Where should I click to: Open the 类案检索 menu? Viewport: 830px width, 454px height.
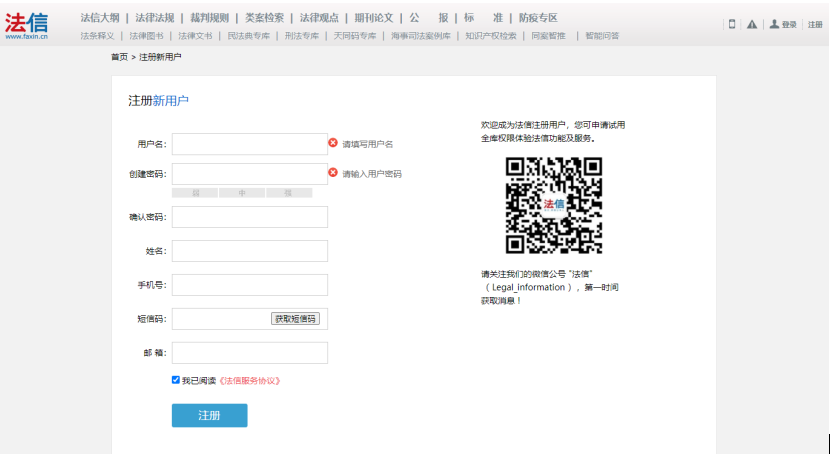coord(264,18)
